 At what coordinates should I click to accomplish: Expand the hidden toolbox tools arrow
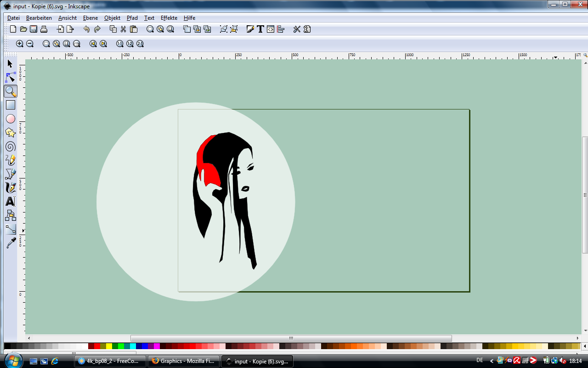pos(23,230)
